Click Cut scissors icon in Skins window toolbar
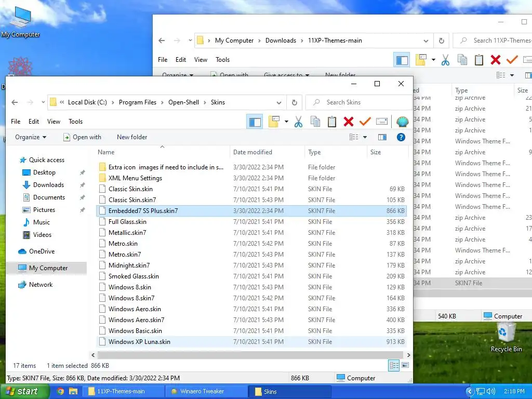 pyautogui.click(x=298, y=122)
